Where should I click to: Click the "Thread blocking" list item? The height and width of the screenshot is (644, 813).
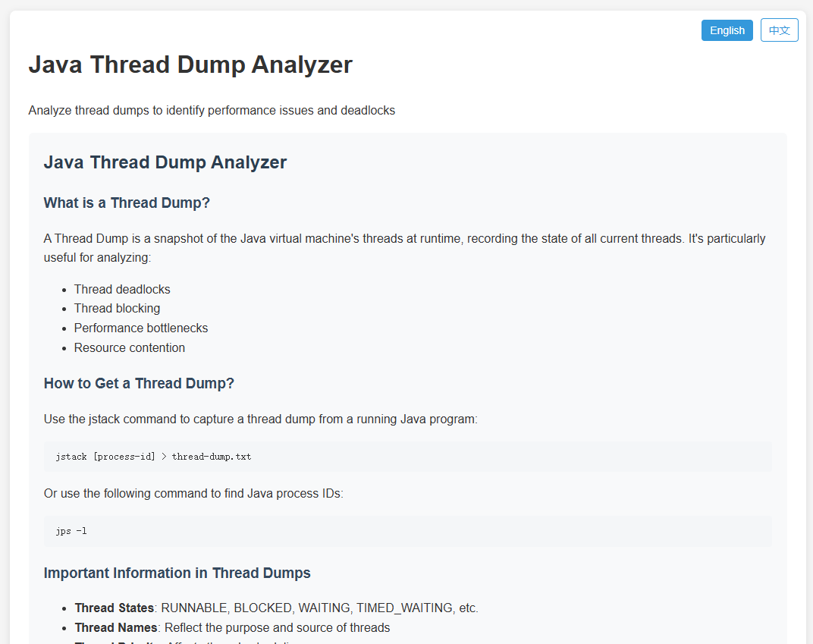pos(117,308)
